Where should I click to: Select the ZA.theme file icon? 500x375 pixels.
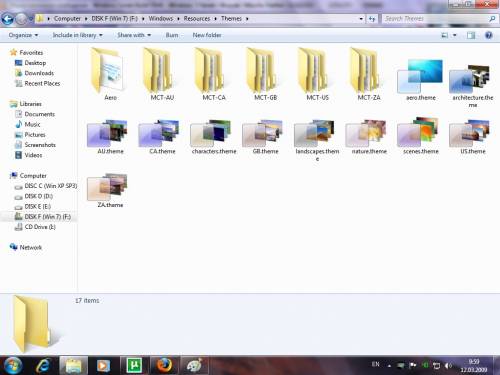[107, 187]
